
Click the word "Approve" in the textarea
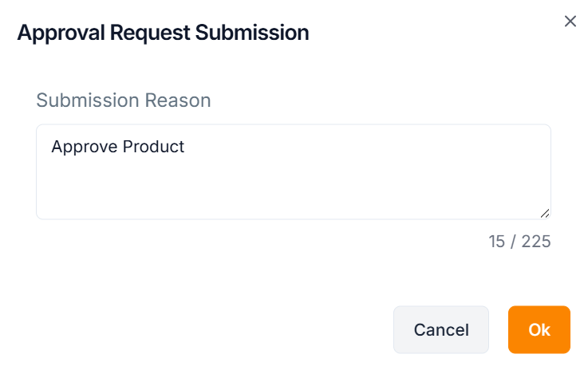point(84,147)
